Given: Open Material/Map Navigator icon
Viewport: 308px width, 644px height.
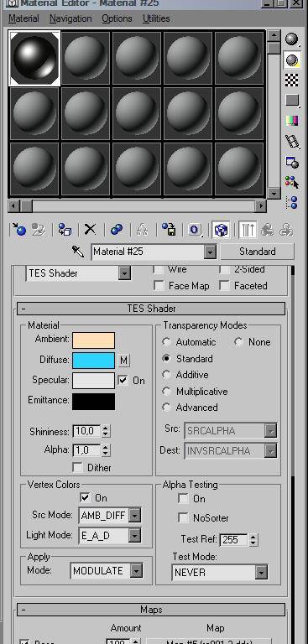Looking at the screenshot, I should pyautogui.click(x=291, y=202).
